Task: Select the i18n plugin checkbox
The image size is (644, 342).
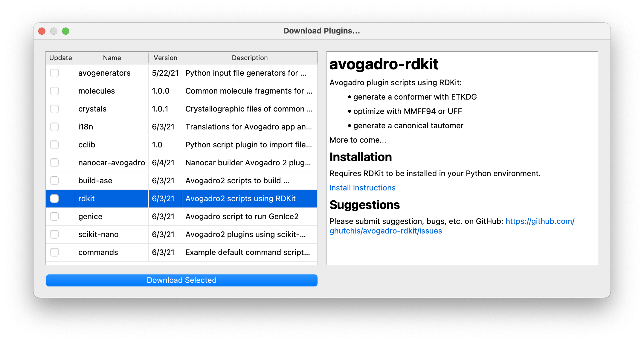Action: 54,127
